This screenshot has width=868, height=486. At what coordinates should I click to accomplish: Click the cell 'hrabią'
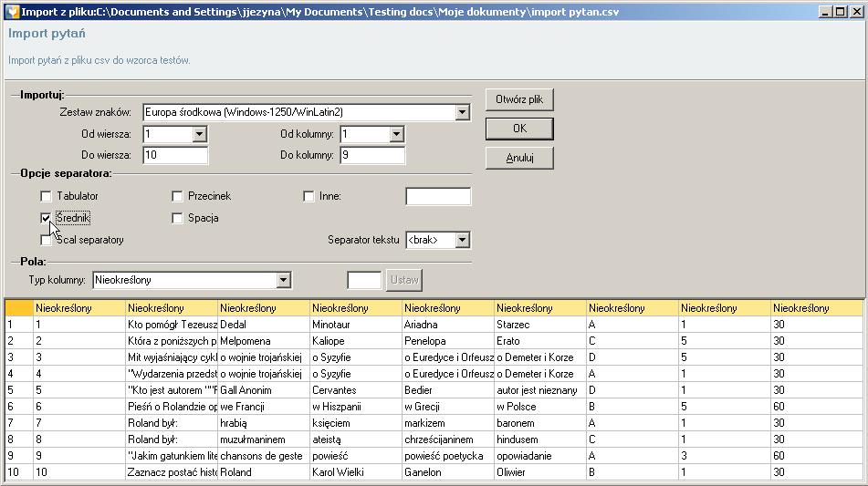264,423
